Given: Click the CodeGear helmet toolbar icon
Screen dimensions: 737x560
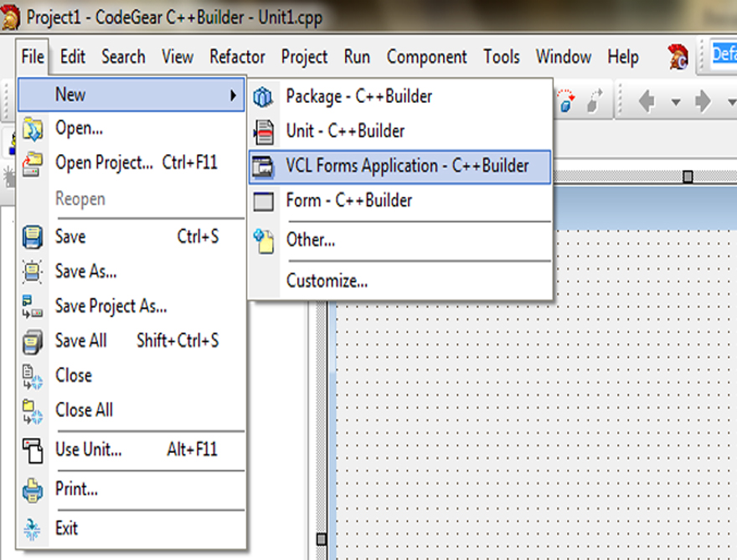Looking at the screenshot, I should [x=678, y=57].
